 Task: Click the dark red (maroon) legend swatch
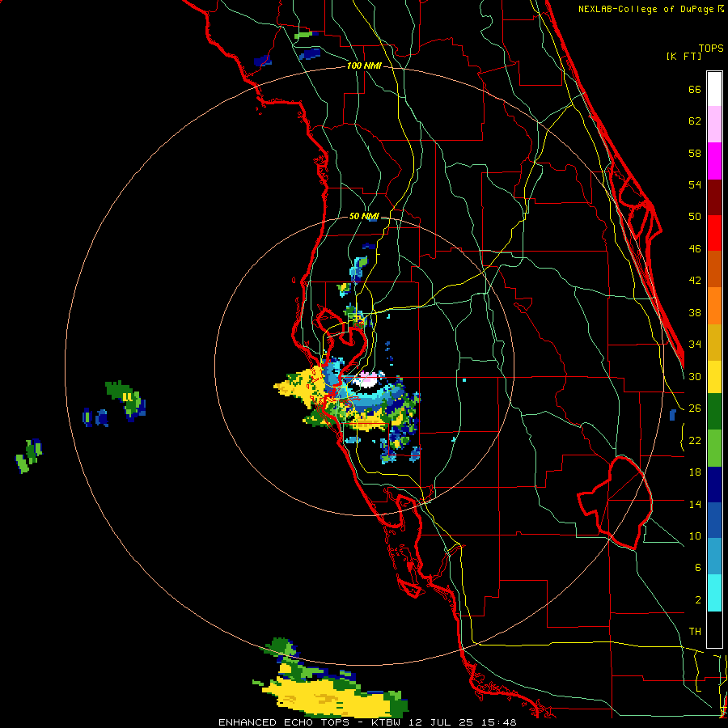pyautogui.click(x=714, y=197)
